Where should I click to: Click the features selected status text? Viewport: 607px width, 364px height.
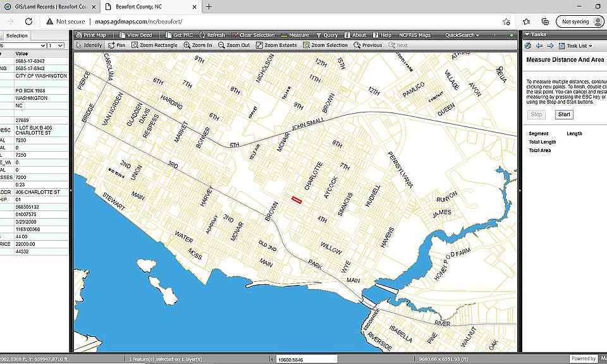(165, 360)
